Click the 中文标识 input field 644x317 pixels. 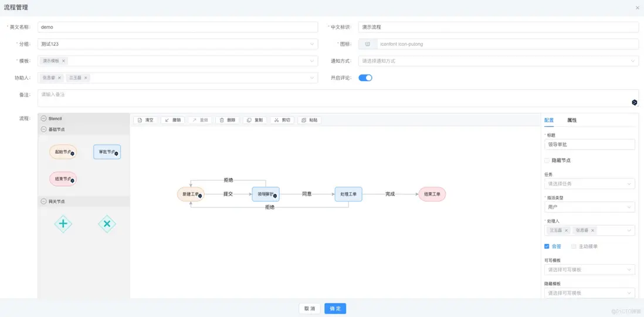pyautogui.click(x=499, y=27)
